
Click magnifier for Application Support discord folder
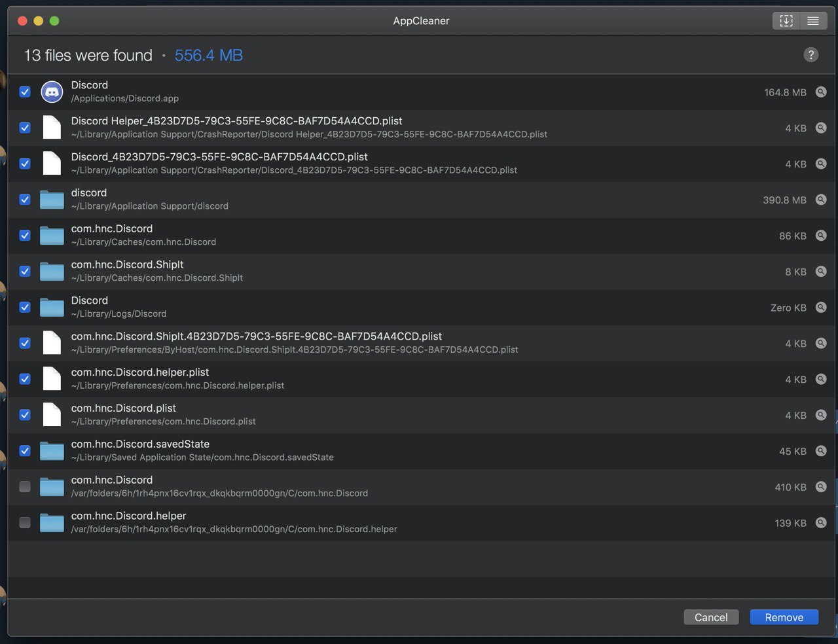click(x=821, y=200)
